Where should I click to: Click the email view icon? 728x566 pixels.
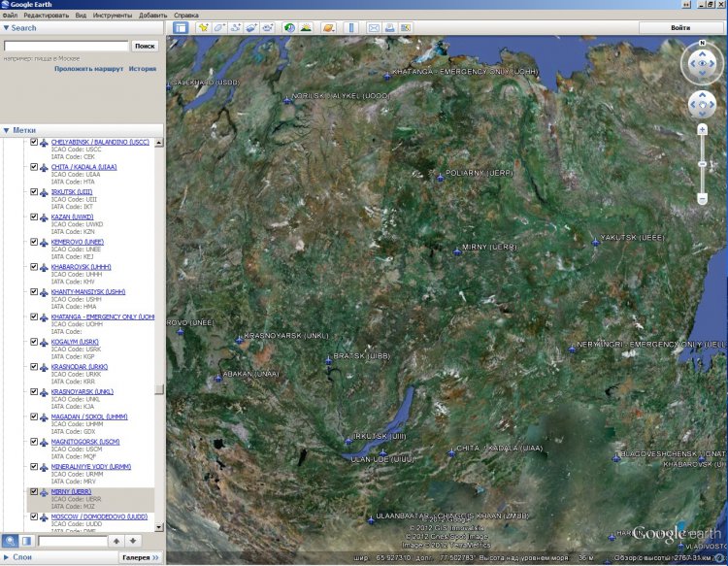pos(374,28)
